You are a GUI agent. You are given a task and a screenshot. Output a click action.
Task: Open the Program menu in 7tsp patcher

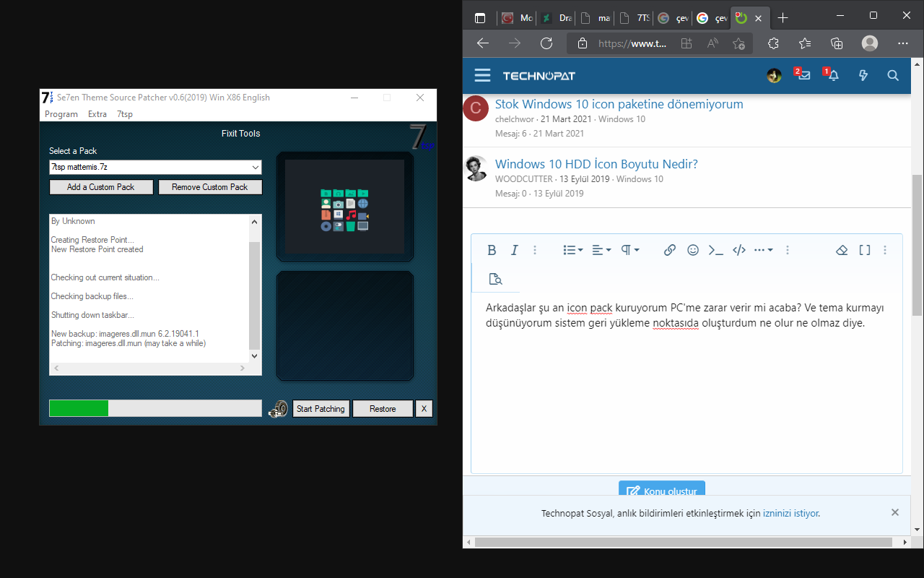(x=61, y=114)
